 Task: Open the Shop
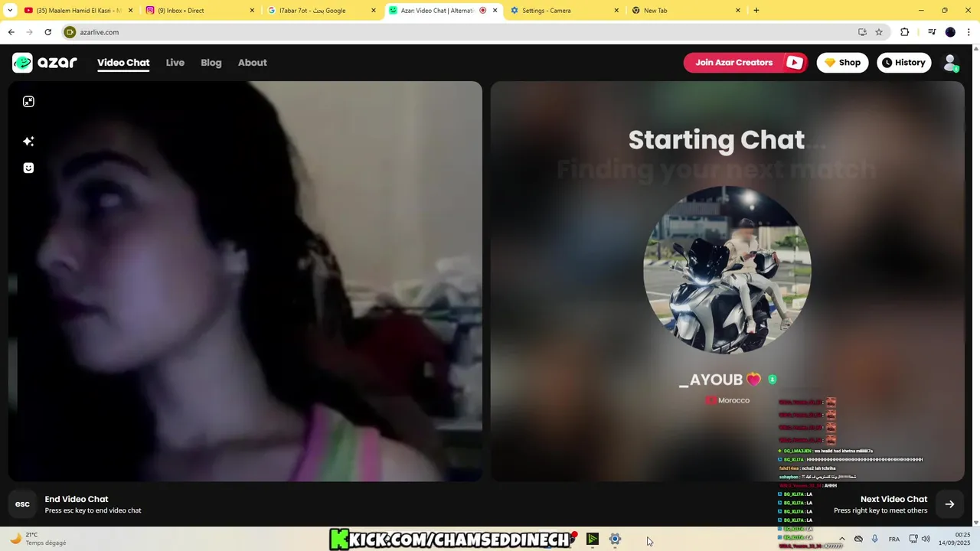(x=842, y=63)
